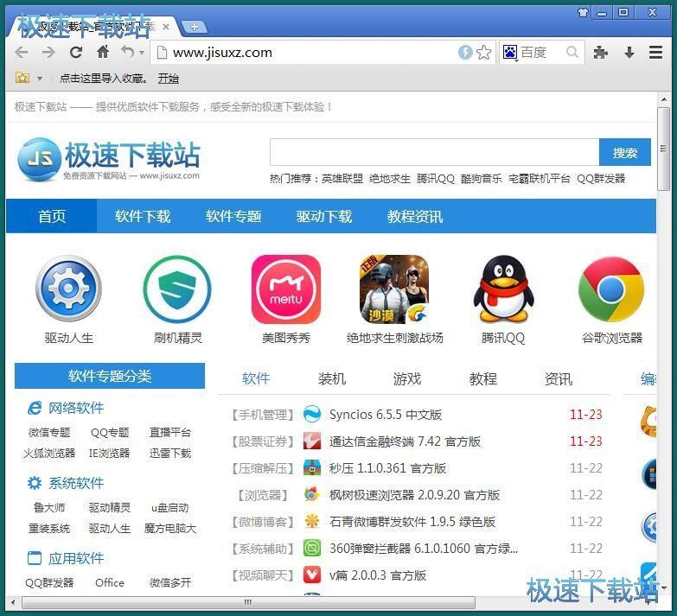Switch to the 教程 list tab
Image resolution: width=677 pixels, height=616 pixels.
tap(482, 378)
